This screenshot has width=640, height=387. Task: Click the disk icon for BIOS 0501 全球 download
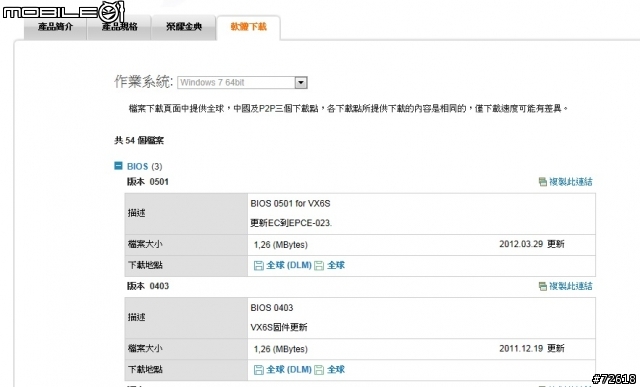pos(319,266)
